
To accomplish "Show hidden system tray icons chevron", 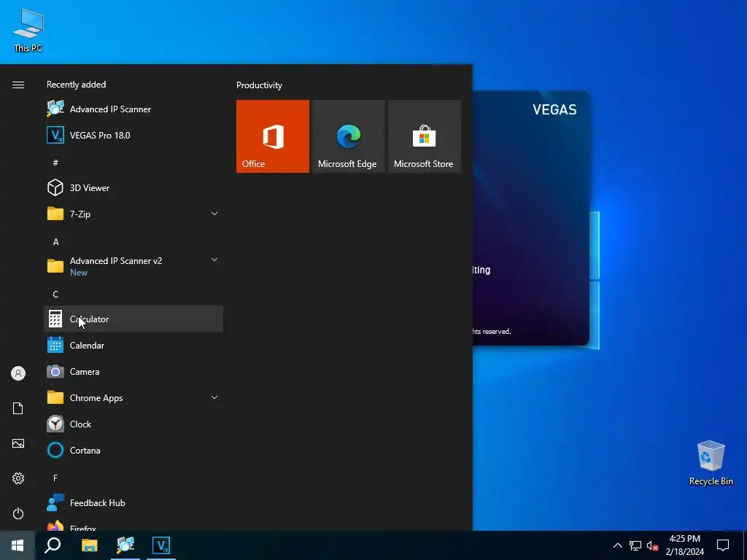I will 617,545.
